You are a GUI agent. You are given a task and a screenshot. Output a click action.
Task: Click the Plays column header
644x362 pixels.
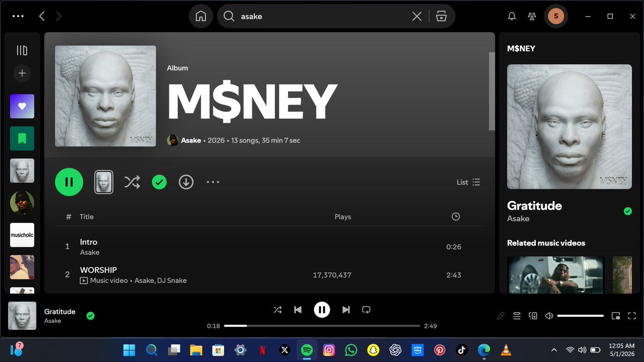[x=343, y=217]
